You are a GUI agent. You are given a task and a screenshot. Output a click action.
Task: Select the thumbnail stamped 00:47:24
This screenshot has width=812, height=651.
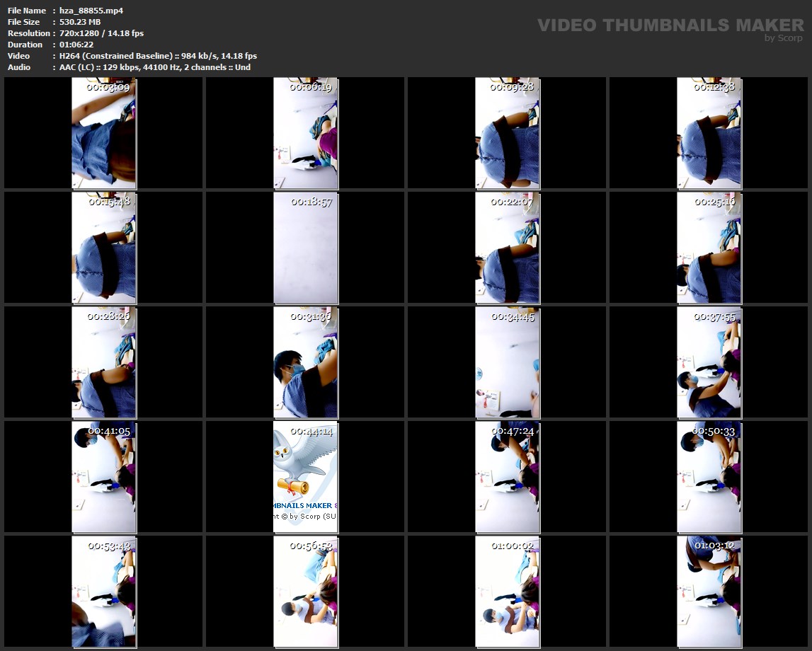[x=508, y=477]
